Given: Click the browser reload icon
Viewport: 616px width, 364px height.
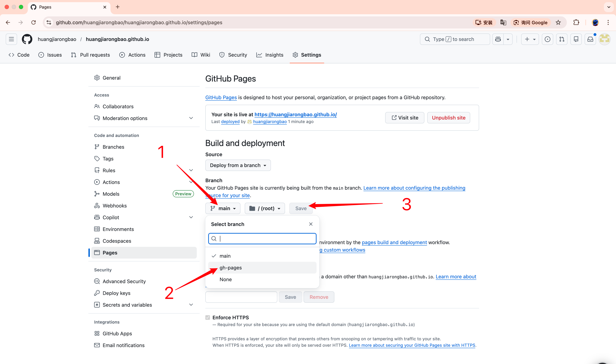Looking at the screenshot, I should pyautogui.click(x=34, y=23).
